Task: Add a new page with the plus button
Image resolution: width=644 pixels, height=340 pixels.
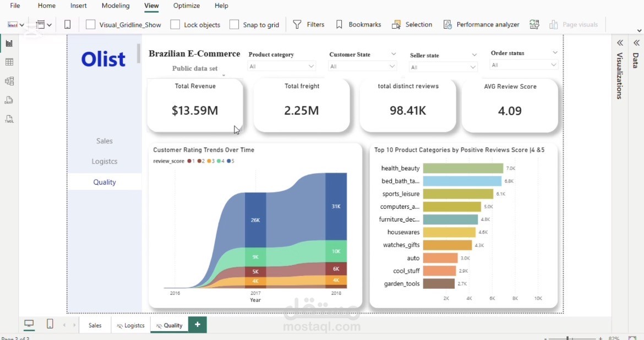Action: (x=198, y=325)
